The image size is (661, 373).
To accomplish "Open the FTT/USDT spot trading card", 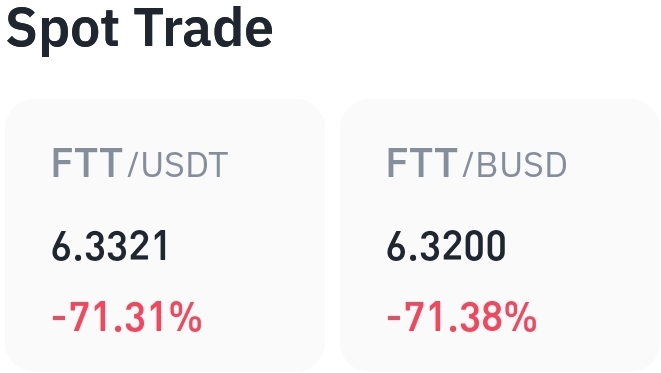I will pyautogui.click(x=165, y=236).
